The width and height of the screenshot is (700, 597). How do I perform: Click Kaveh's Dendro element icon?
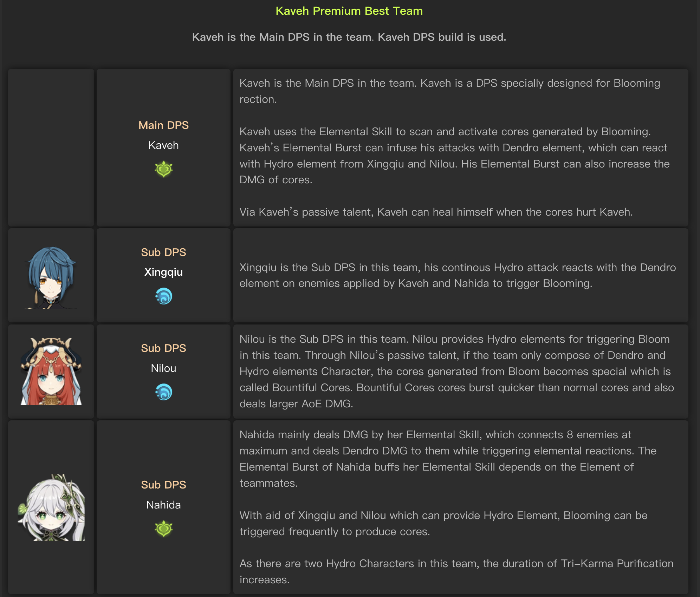tap(163, 169)
